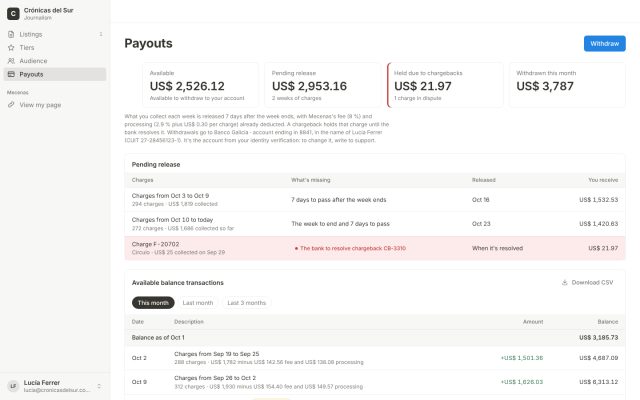Screen dimensions: 640x400
Task: Select the Payouts sidebar item
Action: pyautogui.click(x=55, y=74)
